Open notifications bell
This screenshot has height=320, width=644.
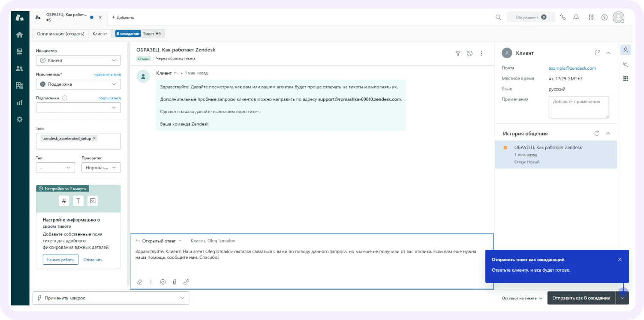(x=576, y=17)
